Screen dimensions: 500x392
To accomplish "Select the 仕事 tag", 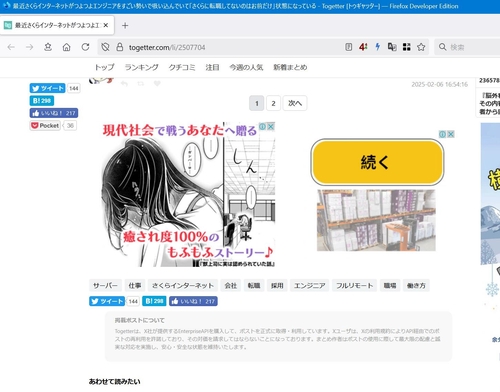I will (135, 286).
